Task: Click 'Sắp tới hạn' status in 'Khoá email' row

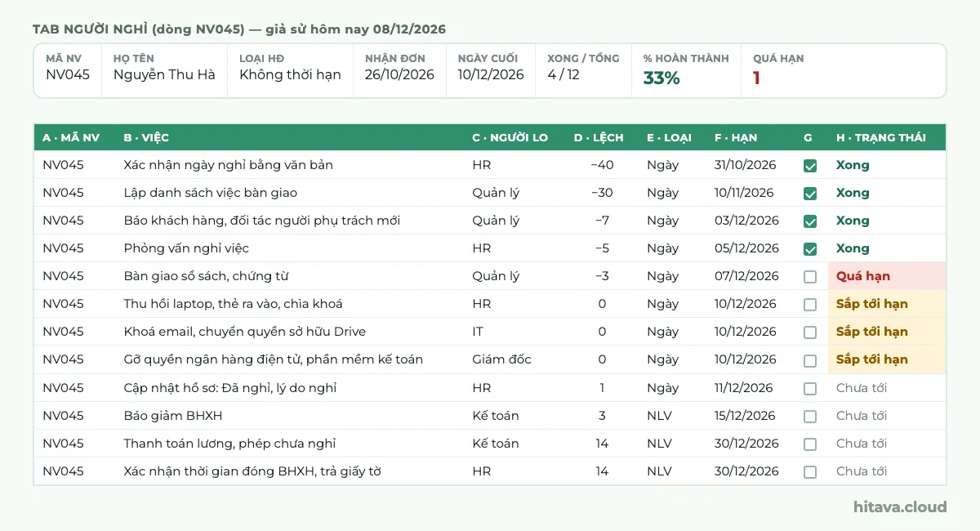Action: click(887, 332)
